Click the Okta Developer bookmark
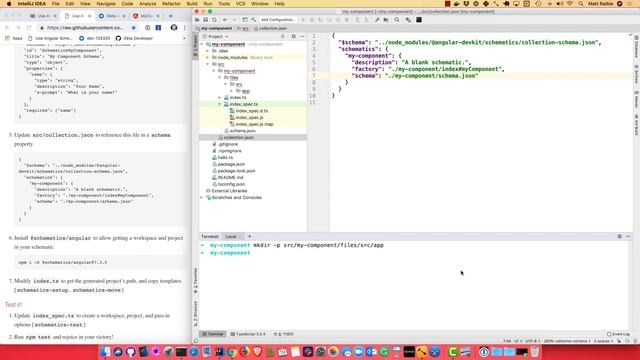The image size is (640, 360). [134, 38]
